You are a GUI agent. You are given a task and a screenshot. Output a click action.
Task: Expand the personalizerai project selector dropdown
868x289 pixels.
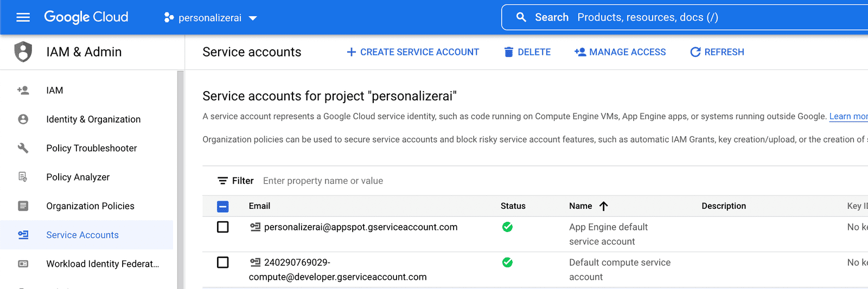pos(210,18)
